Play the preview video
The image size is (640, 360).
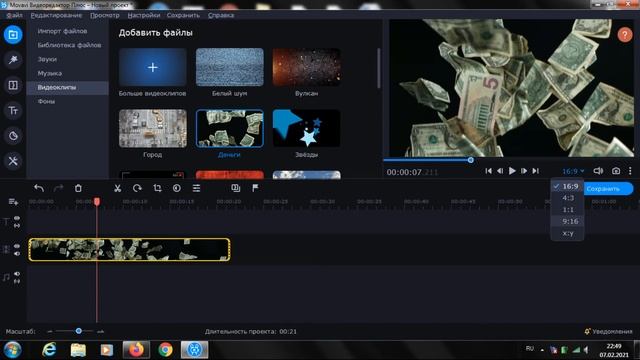pyautogui.click(x=512, y=171)
